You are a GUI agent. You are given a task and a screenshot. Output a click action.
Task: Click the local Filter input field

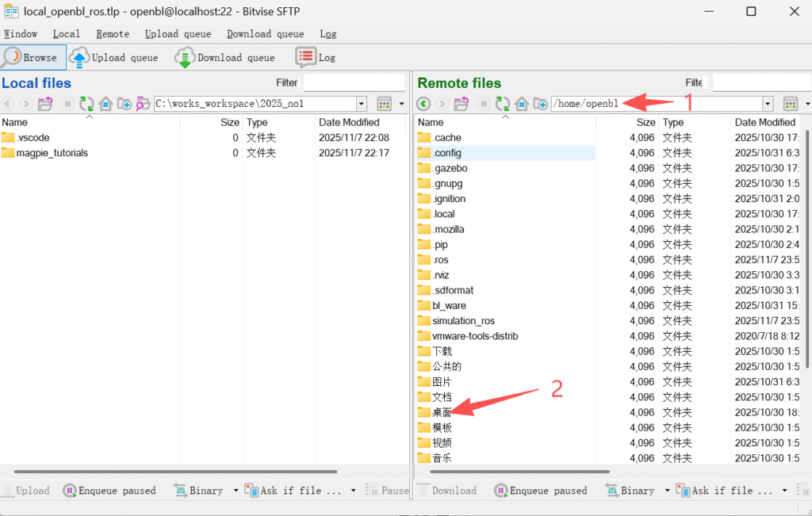[354, 82]
